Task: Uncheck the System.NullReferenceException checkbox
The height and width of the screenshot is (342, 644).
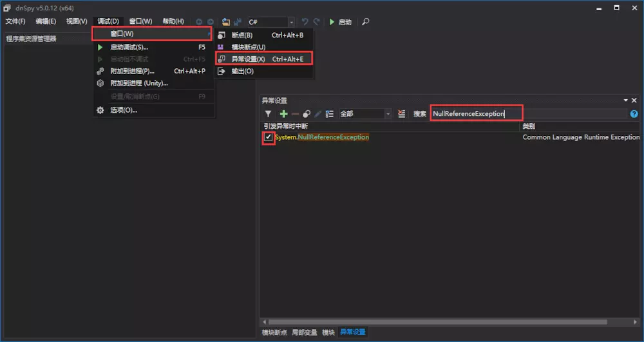Action: tap(268, 137)
